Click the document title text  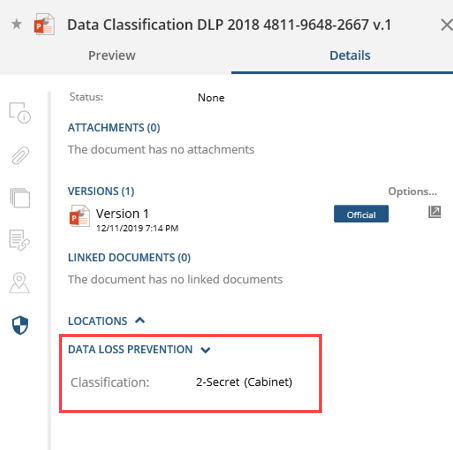tap(229, 25)
